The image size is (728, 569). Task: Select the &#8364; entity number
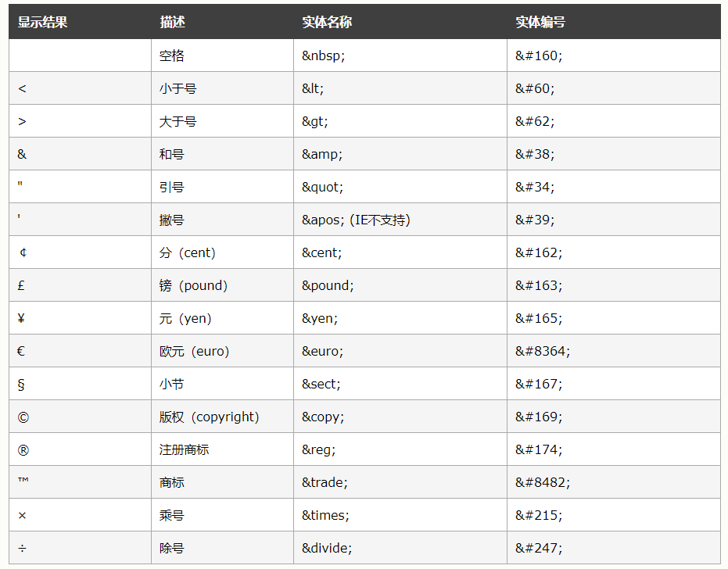coord(543,352)
